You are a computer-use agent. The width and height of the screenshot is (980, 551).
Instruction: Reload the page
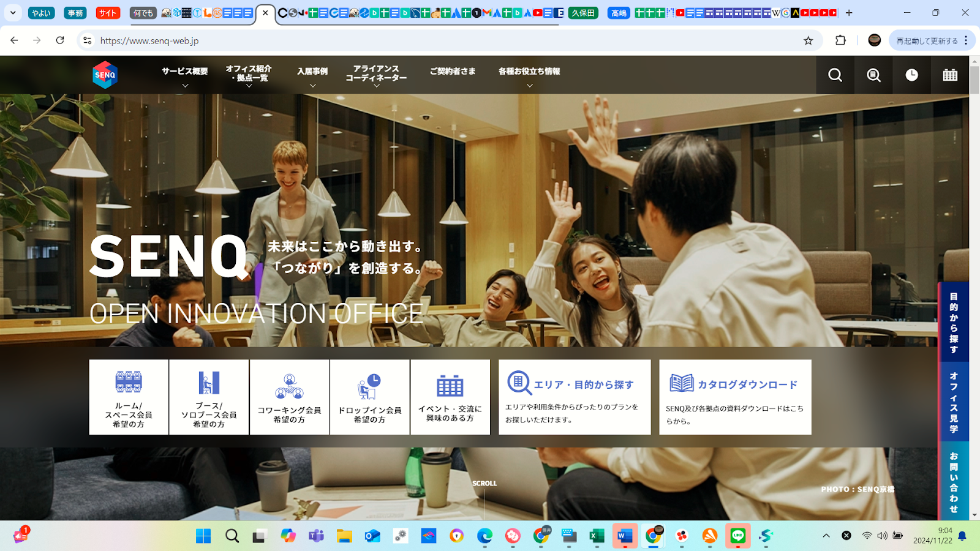pyautogui.click(x=60, y=40)
